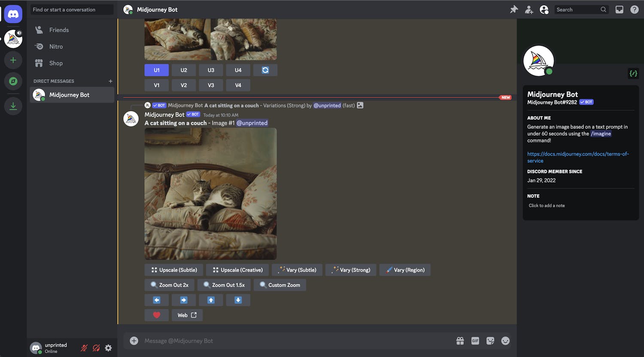This screenshot has width=644, height=357.
Task: Click the generated cat image thumbnail
Action: [210, 194]
